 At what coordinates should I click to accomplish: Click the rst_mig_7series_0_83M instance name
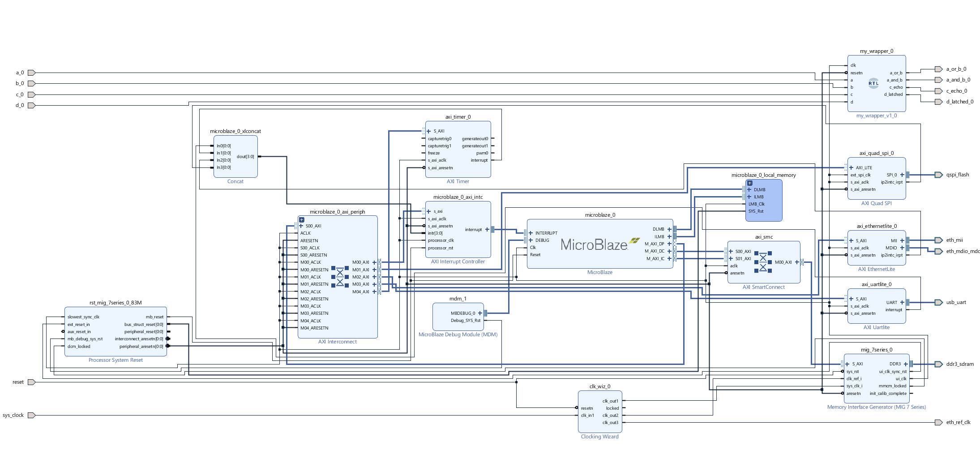(116, 303)
